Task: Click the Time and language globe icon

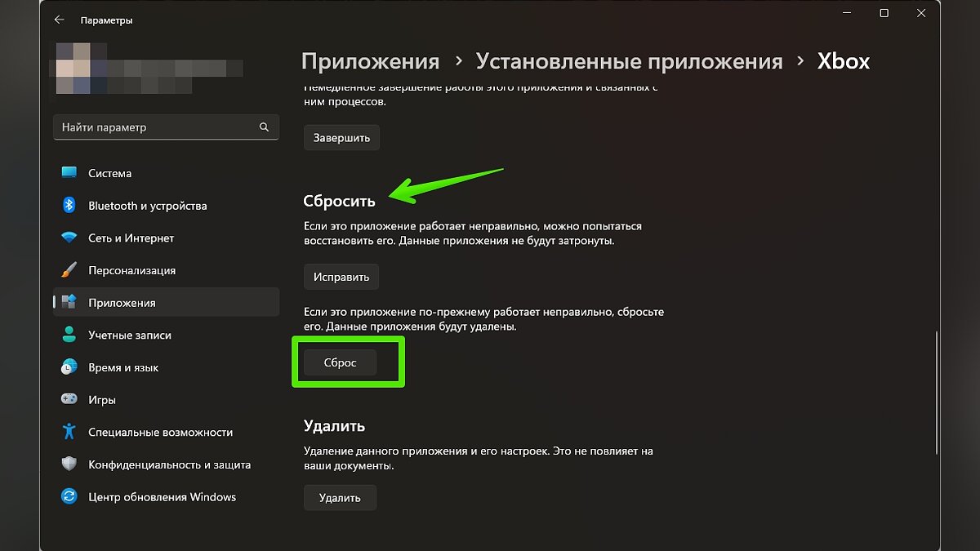Action: (69, 367)
